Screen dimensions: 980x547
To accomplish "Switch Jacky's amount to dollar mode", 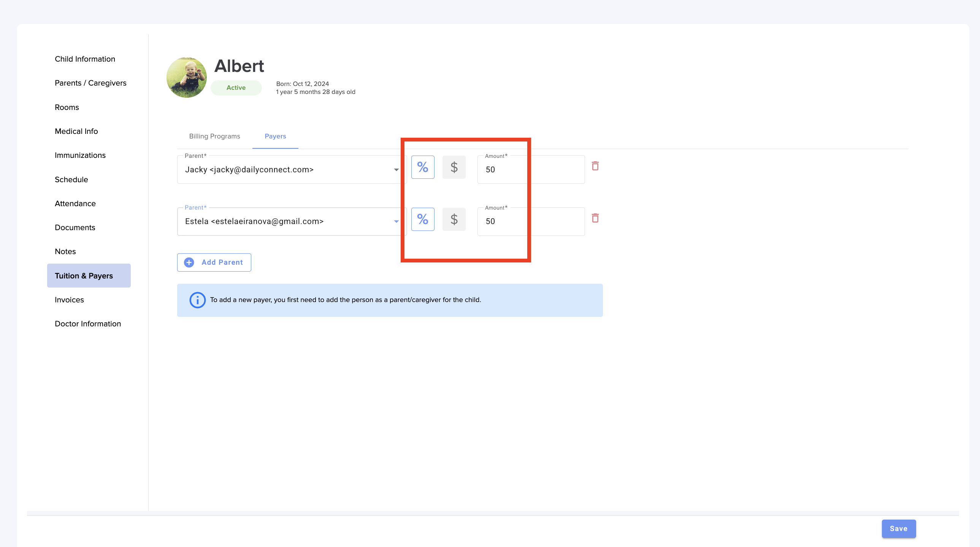I will point(454,167).
